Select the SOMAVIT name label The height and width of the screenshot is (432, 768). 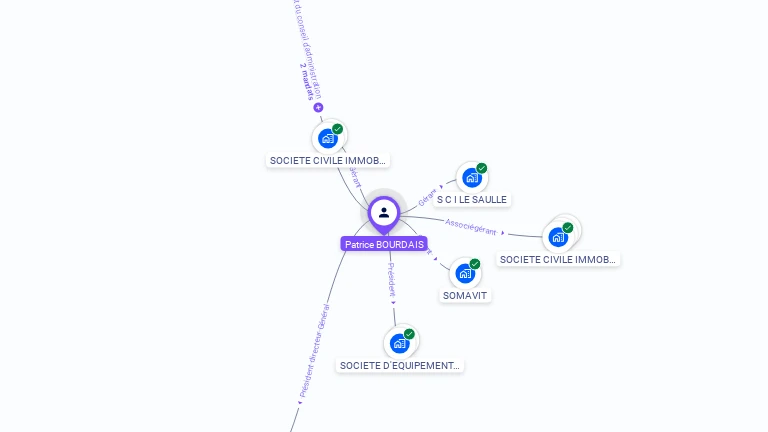pos(465,296)
